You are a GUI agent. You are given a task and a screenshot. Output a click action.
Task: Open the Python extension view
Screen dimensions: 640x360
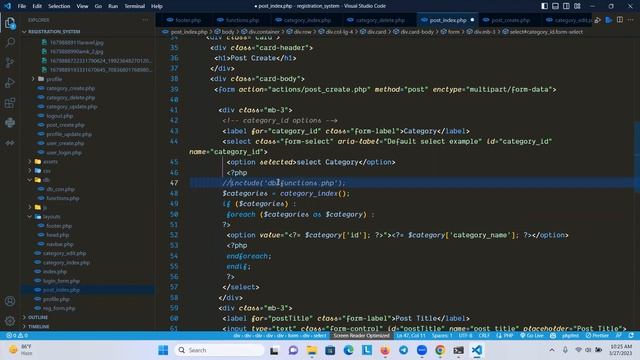pos(10,122)
